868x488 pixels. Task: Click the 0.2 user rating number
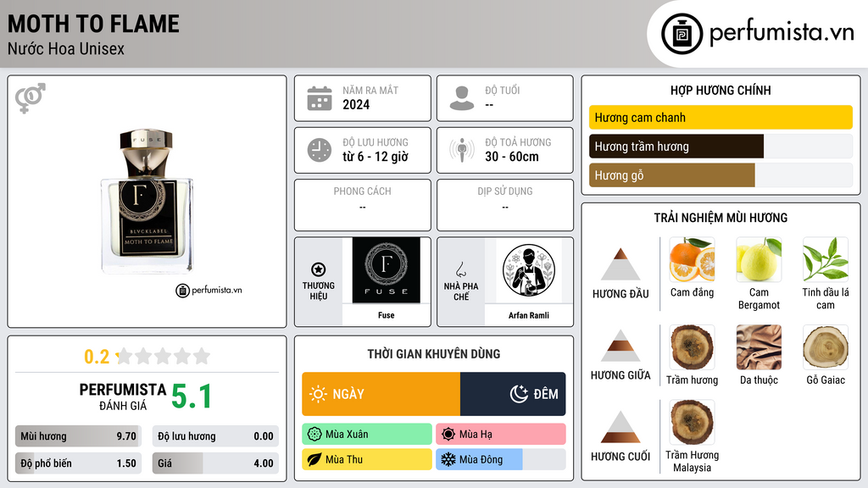97,357
